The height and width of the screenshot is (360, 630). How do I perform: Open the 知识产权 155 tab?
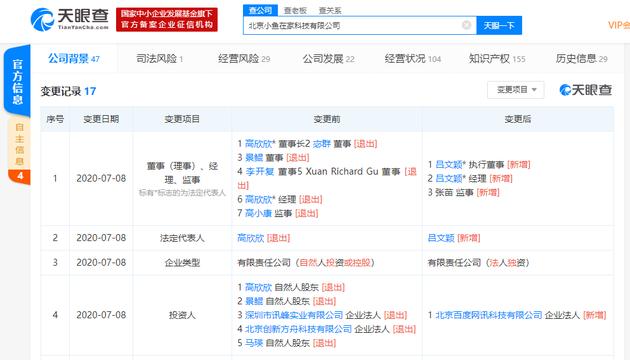497,59
